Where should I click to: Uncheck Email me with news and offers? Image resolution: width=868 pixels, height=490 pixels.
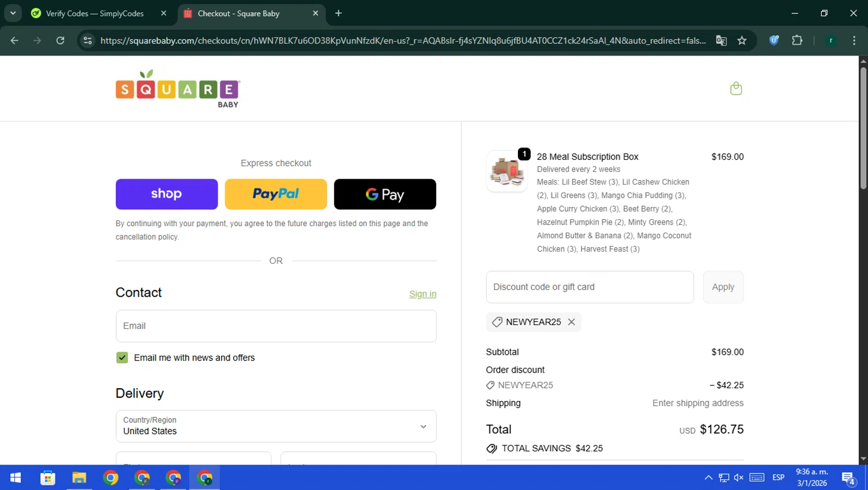tap(122, 358)
